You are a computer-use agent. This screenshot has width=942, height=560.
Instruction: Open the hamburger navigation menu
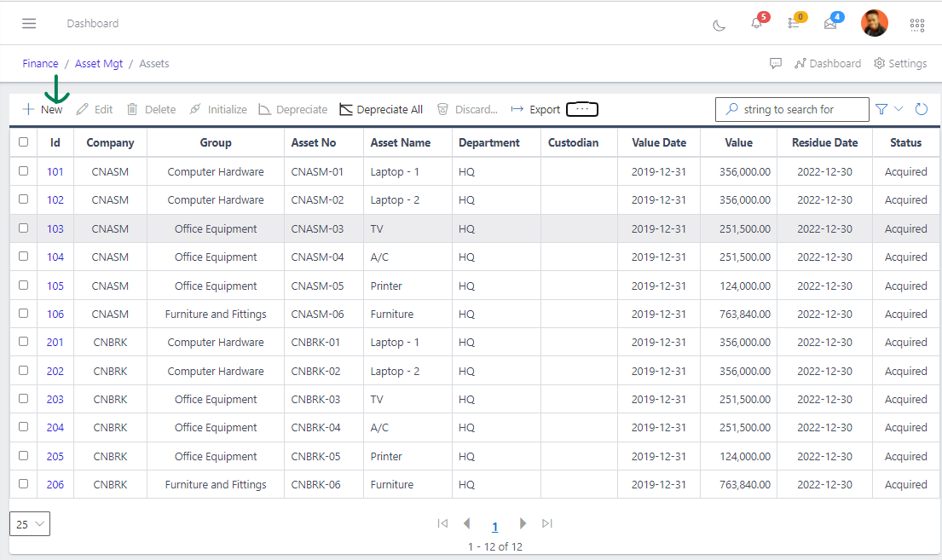[29, 24]
